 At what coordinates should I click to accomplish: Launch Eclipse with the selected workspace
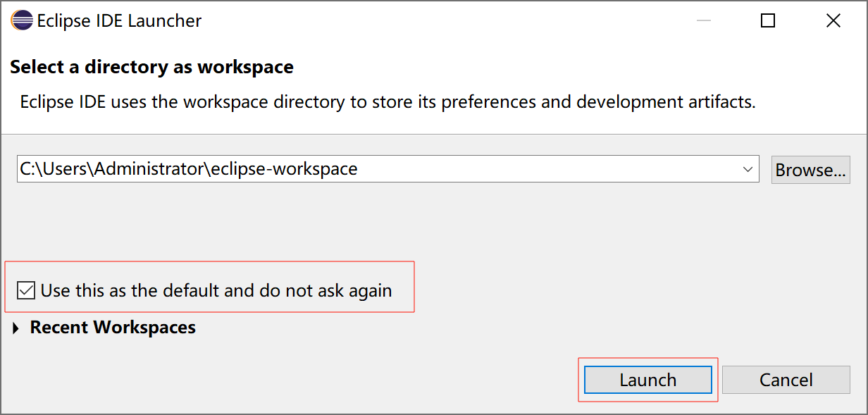(x=648, y=380)
